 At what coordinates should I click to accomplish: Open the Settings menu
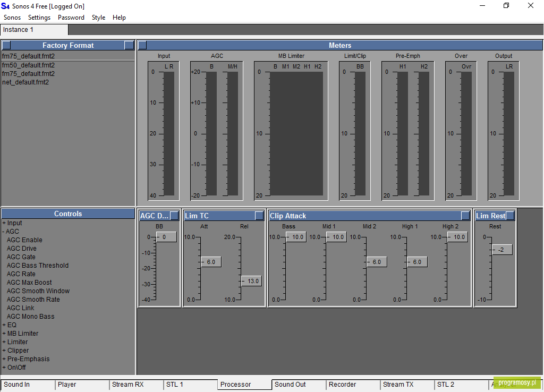[x=39, y=18]
